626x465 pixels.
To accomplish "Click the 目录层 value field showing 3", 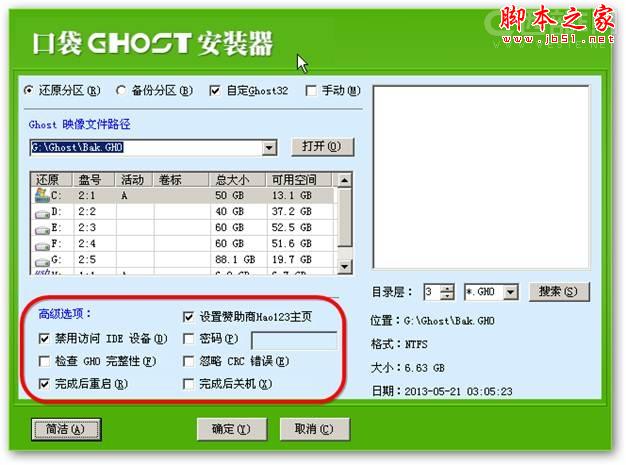I will click(432, 292).
